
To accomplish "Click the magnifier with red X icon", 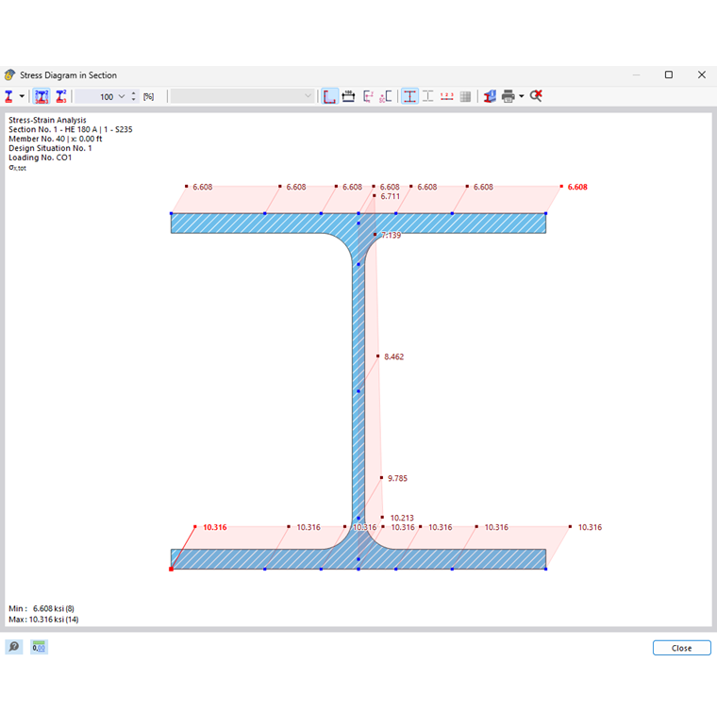I will pos(536,96).
